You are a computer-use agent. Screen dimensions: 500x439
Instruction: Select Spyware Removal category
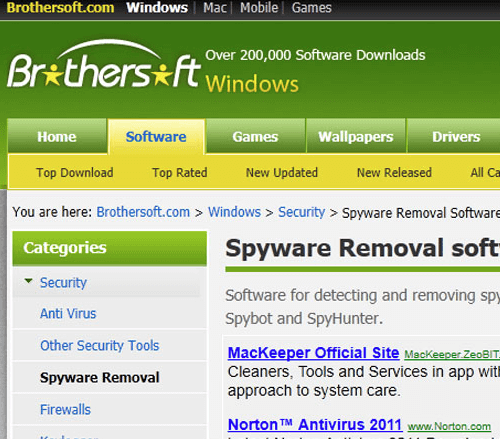point(100,377)
